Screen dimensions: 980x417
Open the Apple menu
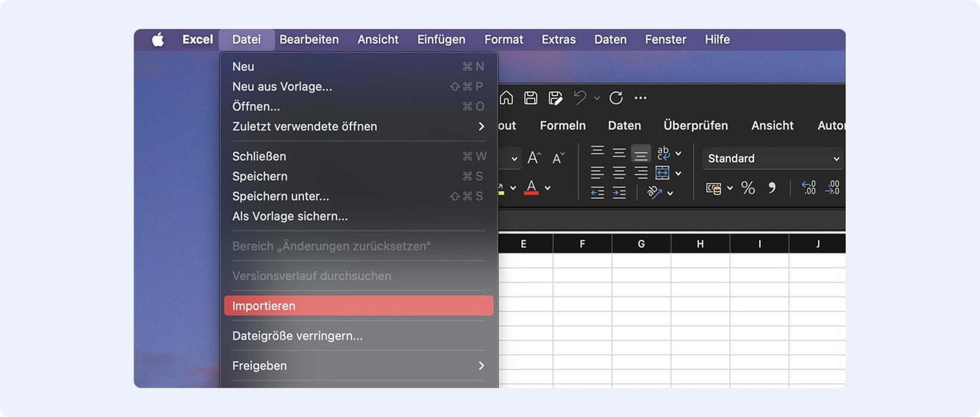coord(158,39)
